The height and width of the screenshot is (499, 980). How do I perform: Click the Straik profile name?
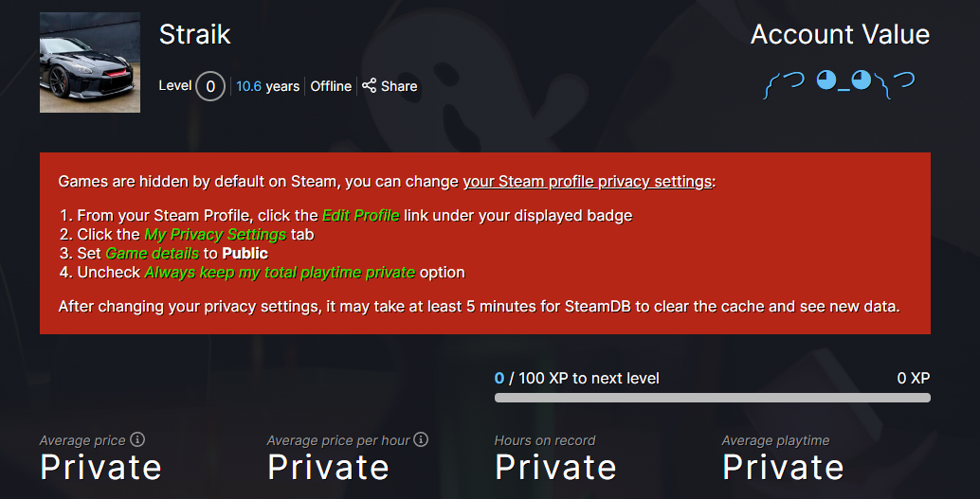195,34
